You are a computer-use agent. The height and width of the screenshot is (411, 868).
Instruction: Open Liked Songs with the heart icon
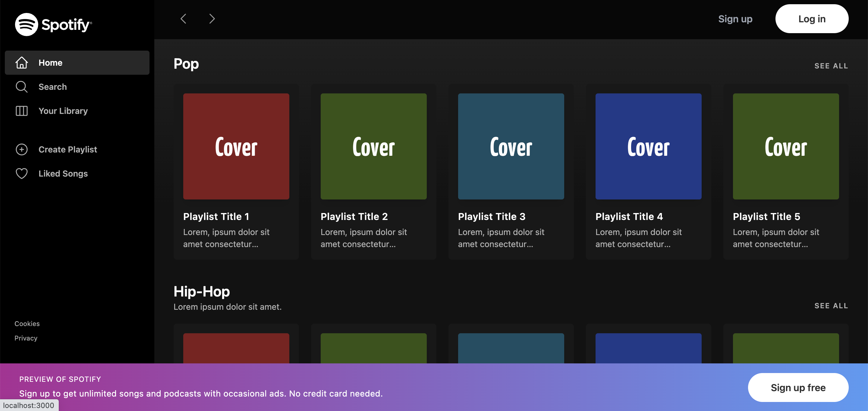coord(21,174)
